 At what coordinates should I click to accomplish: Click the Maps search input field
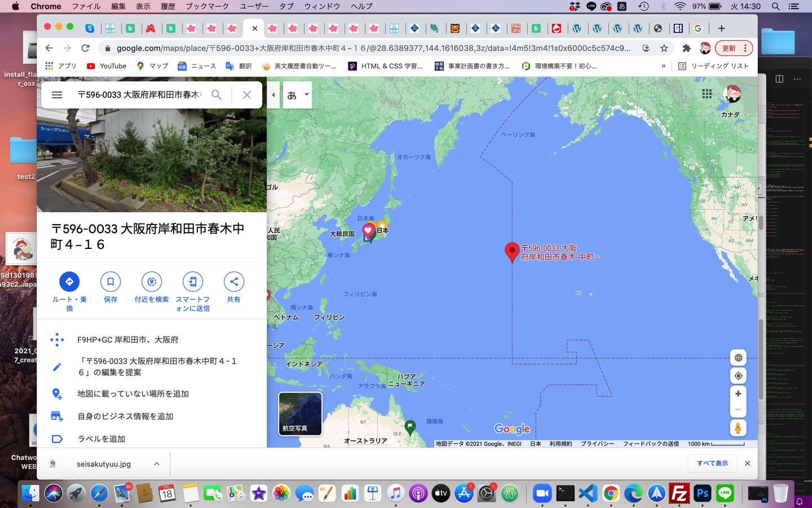click(x=139, y=95)
